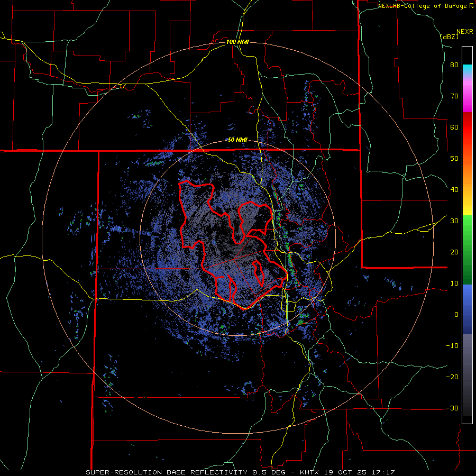476x476 pixels.
Task: Click the cyan segment atop the color bar
Action: tap(467, 69)
